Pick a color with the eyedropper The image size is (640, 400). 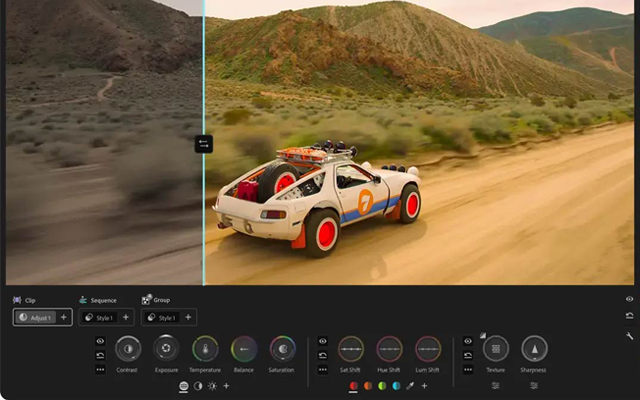click(x=410, y=386)
